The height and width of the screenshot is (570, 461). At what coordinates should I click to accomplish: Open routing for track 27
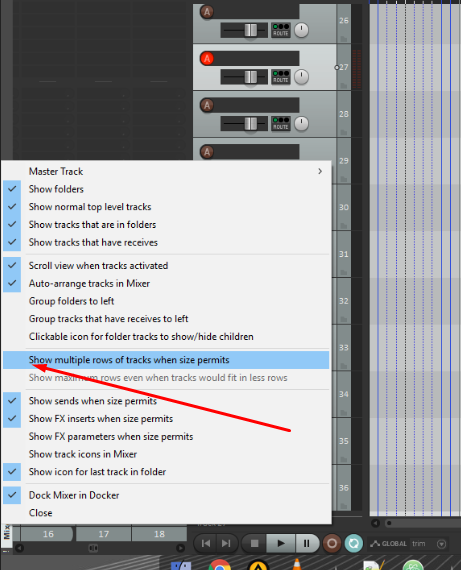[281, 77]
